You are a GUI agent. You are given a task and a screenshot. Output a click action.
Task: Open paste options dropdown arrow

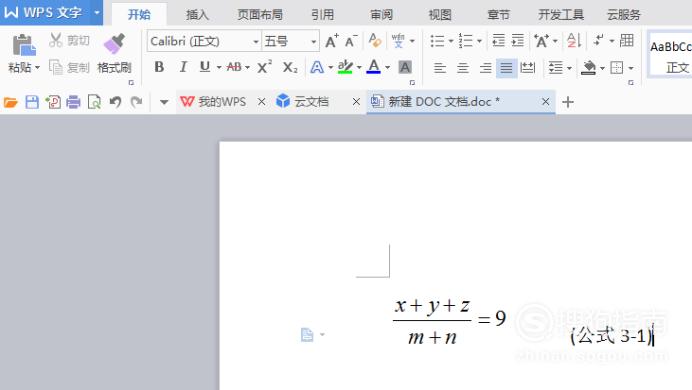pyautogui.click(x=38, y=68)
